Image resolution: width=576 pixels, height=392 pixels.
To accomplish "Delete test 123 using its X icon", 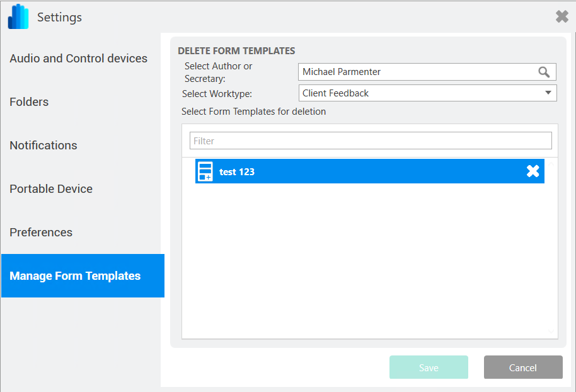I will [533, 171].
